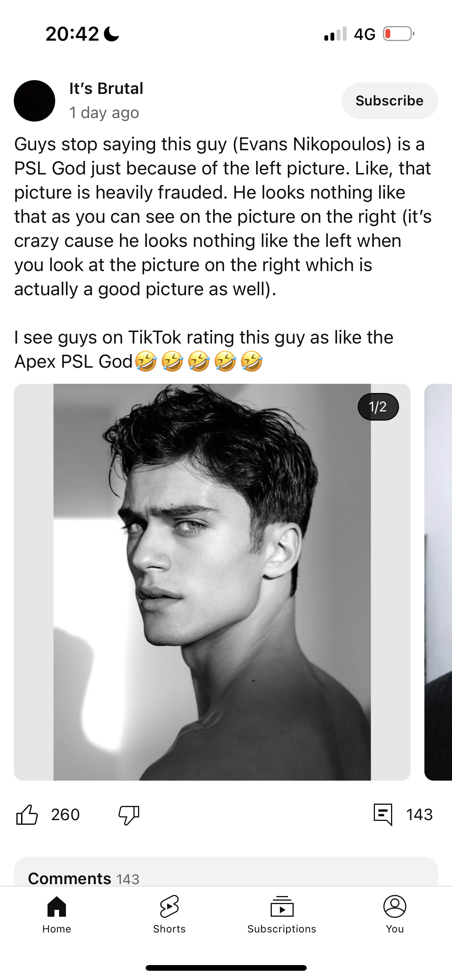The width and height of the screenshot is (452, 980).
Task: View the first black-and-white post image
Action: (x=212, y=582)
